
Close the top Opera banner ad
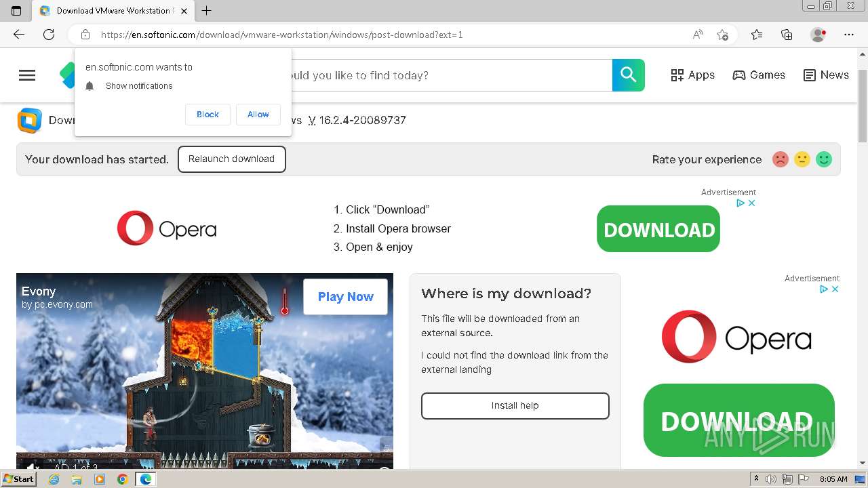751,203
